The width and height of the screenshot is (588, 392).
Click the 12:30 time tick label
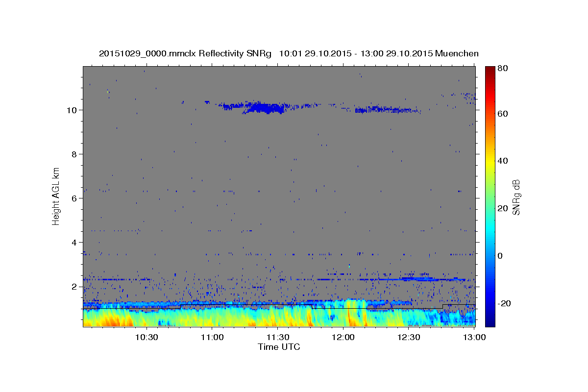coord(409,337)
